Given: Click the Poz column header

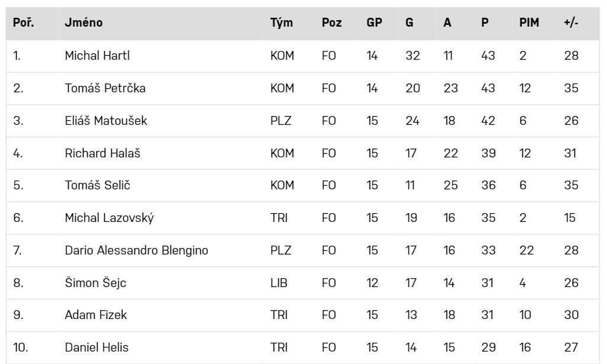Looking at the screenshot, I should (332, 23).
